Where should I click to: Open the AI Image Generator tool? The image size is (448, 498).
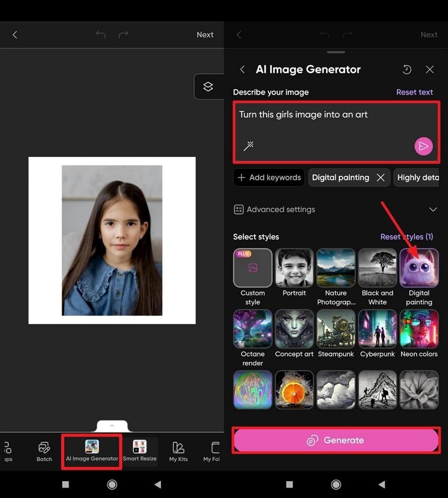pos(92,452)
